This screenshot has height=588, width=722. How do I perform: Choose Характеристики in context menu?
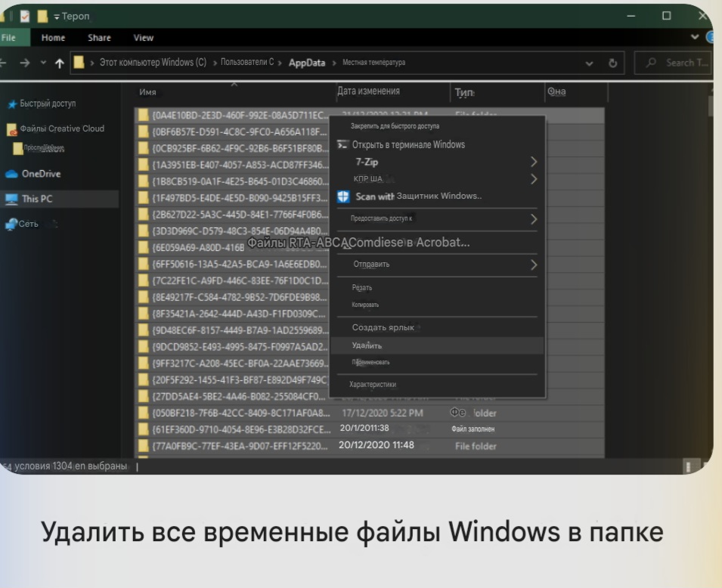point(373,385)
